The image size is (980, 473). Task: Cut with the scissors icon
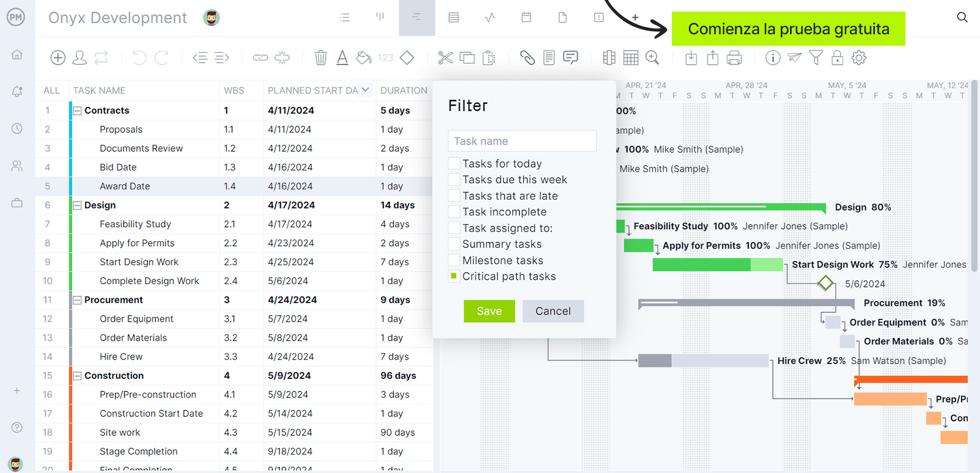(x=445, y=58)
